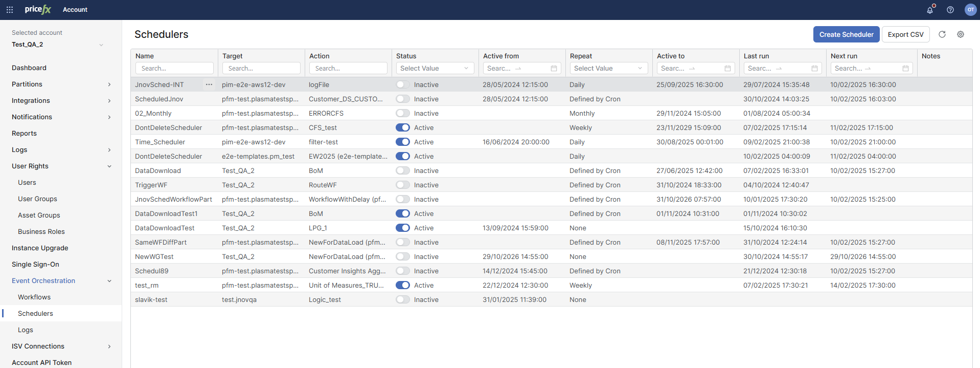Image resolution: width=980 pixels, height=368 pixels.
Task: Open calendar in Active from filter
Action: [x=554, y=68]
